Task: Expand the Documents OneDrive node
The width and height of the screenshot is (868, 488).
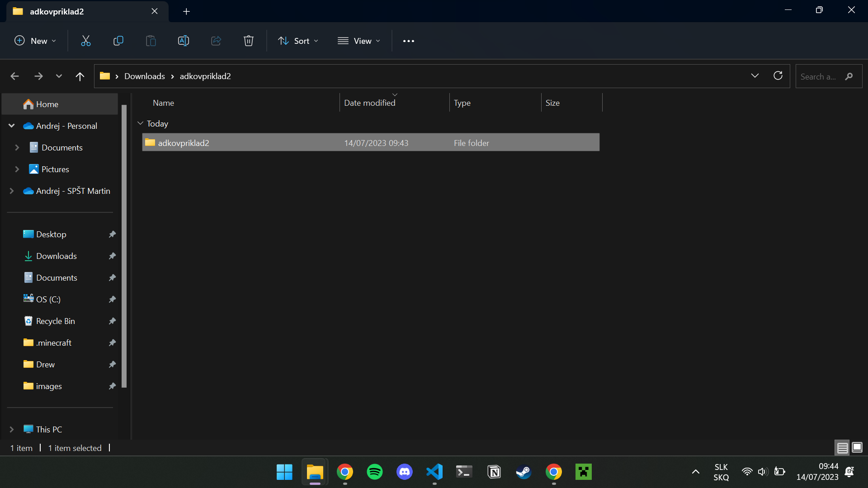Action: coord(17,147)
